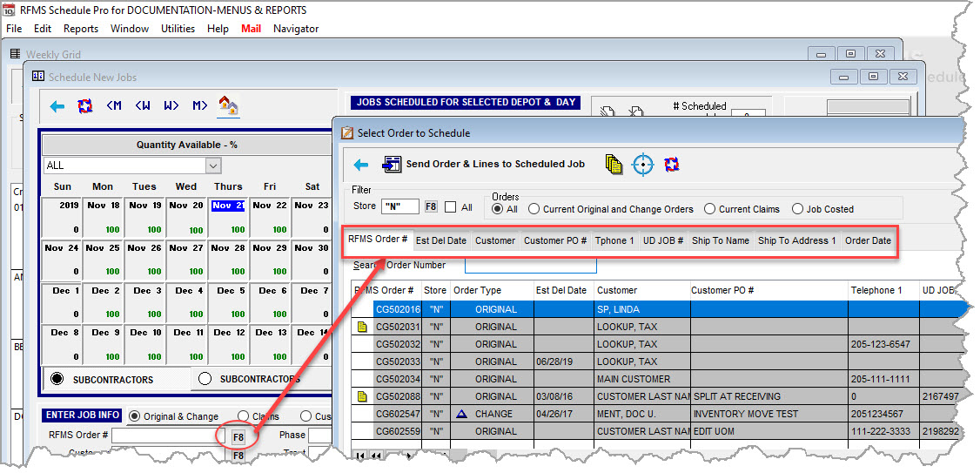Select the unfilled SUBCONTRACTORS radio button
980x473 pixels.
click(205, 379)
